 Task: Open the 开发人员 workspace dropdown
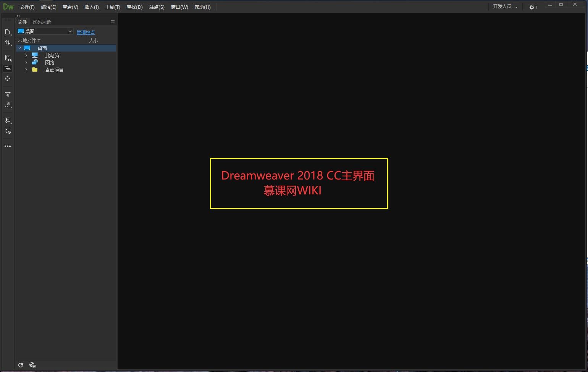click(505, 6)
